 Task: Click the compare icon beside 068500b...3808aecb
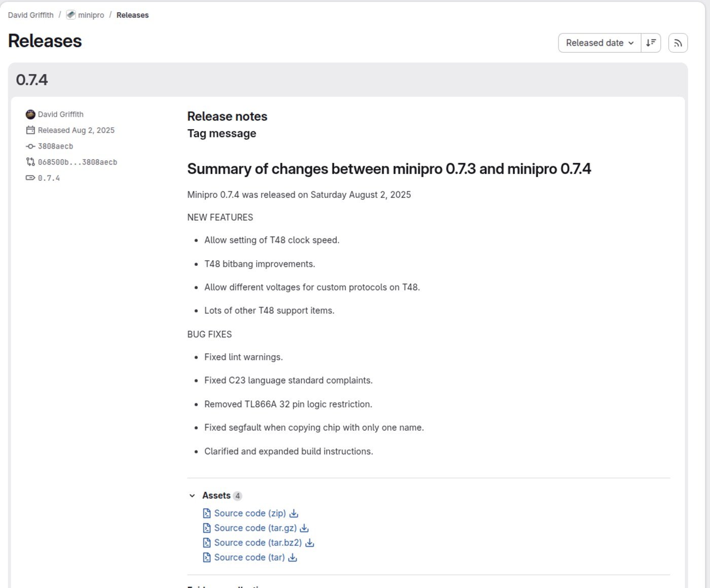[x=30, y=162]
